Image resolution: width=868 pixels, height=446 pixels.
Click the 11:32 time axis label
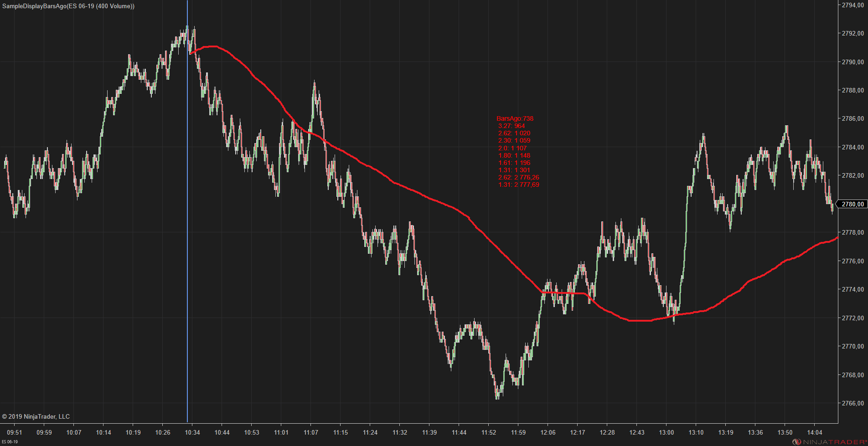pyautogui.click(x=400, y=432)
